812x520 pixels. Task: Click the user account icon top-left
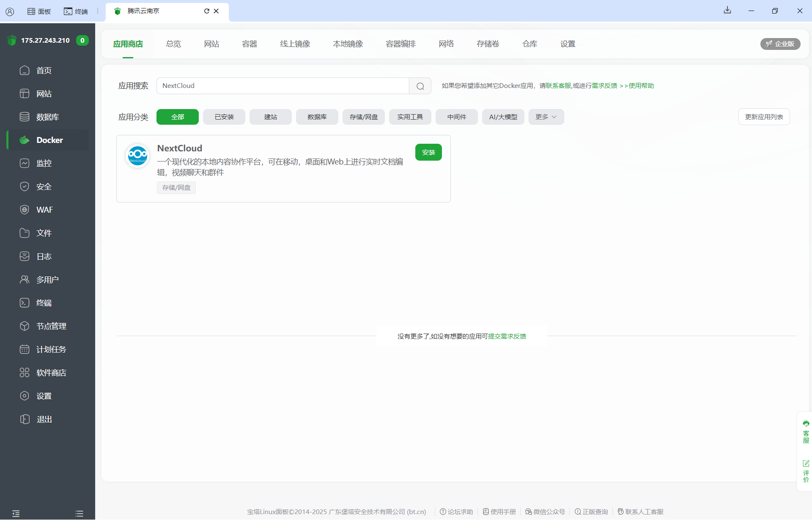(x=10, y=11)
